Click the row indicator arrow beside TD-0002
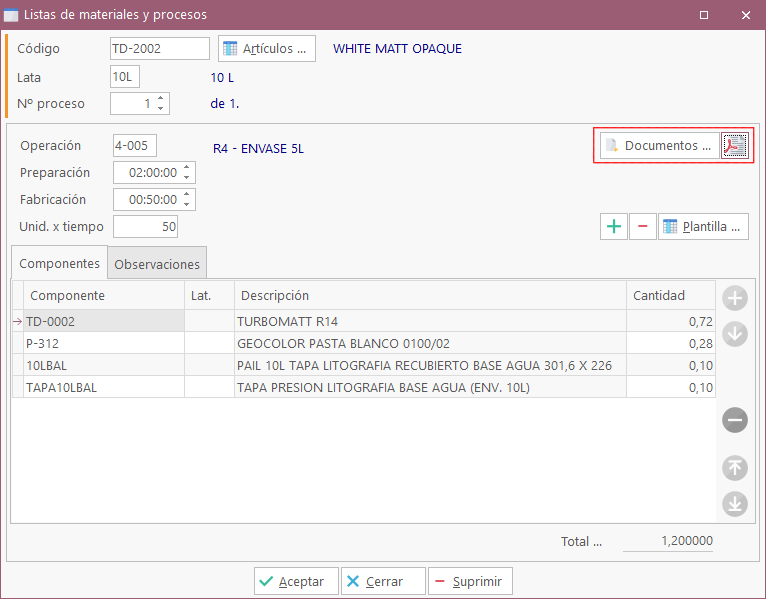The height and width of the screenshot is (599, 766). pyautogui.click(x=18, y=321)
